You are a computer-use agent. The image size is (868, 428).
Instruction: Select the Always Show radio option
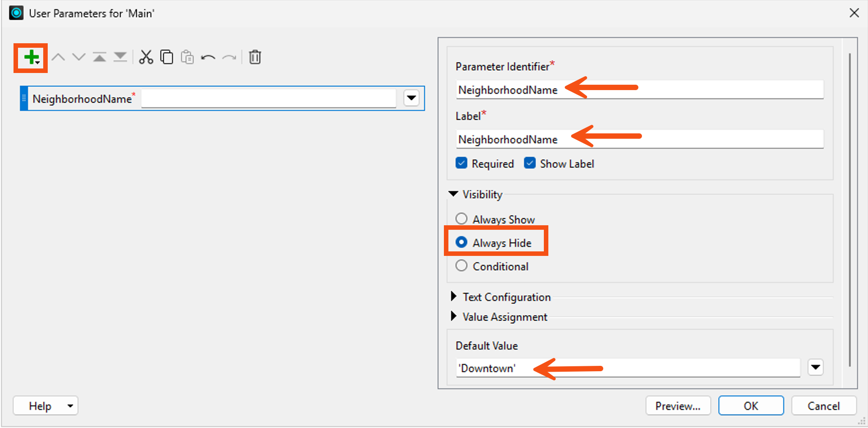coord(461,219)
